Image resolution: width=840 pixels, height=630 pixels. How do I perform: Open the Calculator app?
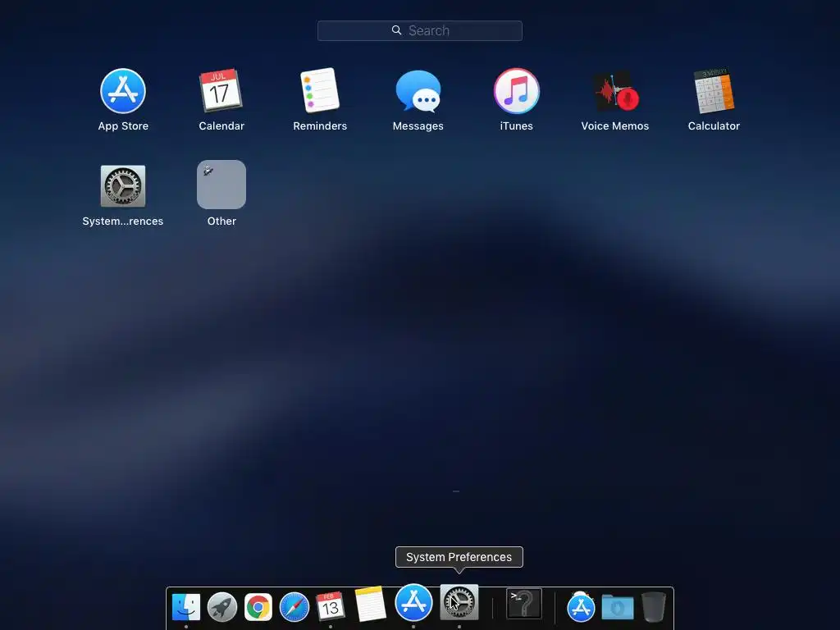(x=714, y=90)
